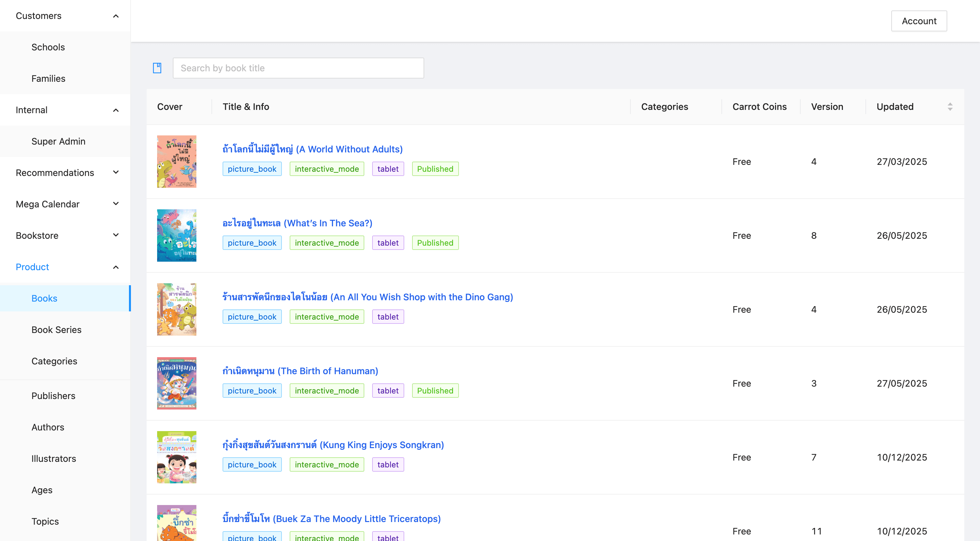This screenshot has width=980, height=541.
Task: Open the Book Series page
Action: [x=56, y=330]
